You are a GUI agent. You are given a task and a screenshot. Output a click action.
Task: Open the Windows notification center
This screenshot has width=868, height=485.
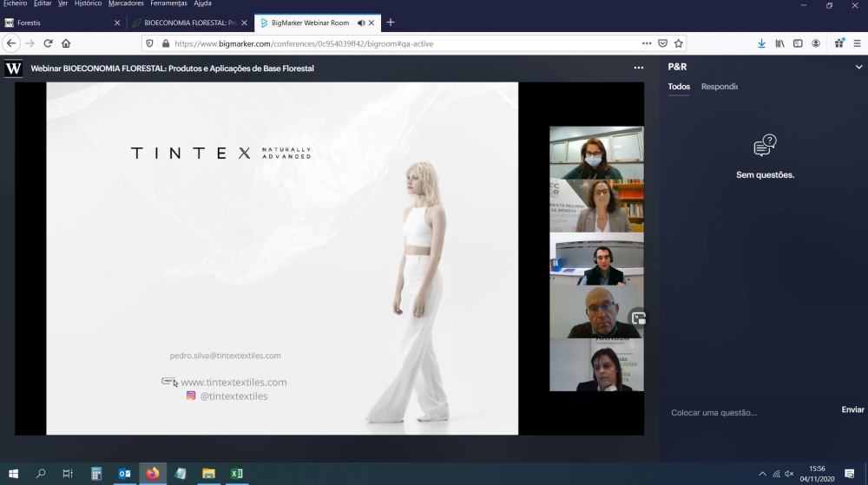click(849, 474)
